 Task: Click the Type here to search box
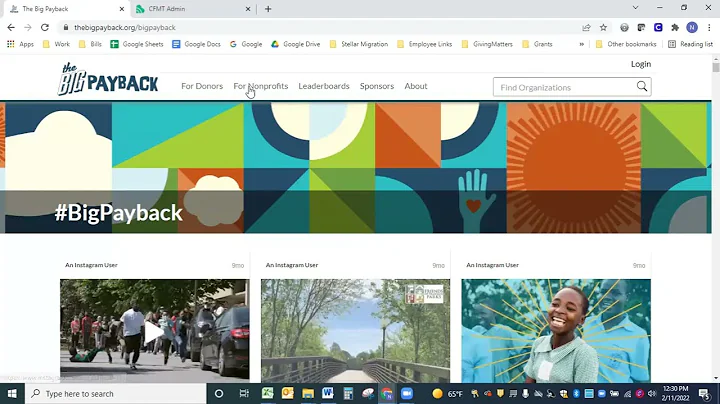pyautogui.click(x=115, y=393)
